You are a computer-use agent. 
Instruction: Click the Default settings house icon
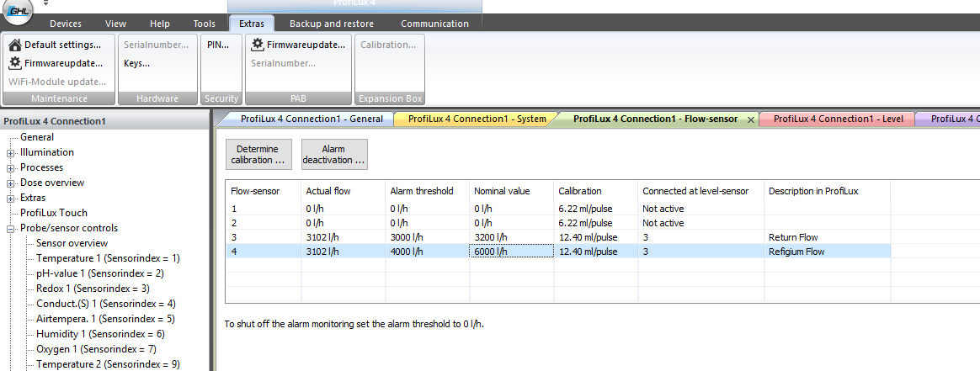[x=15, y=45]
